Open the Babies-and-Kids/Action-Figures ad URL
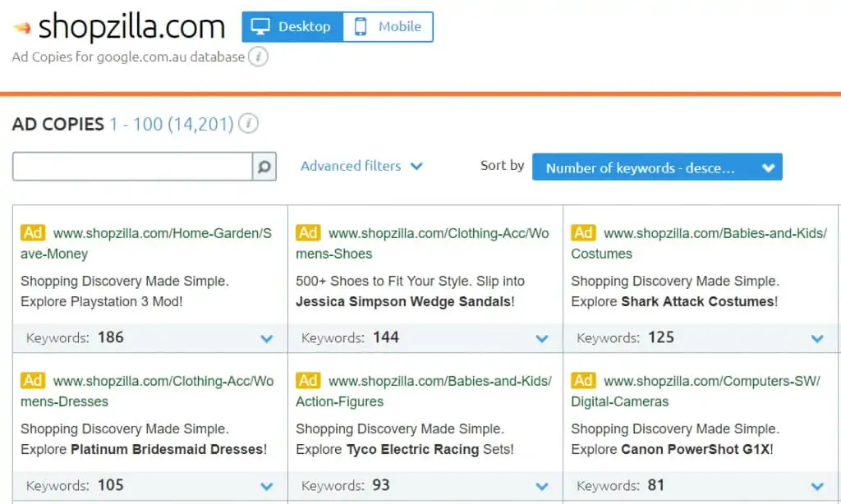The image size is (841, 504). (x=424, y=392)
